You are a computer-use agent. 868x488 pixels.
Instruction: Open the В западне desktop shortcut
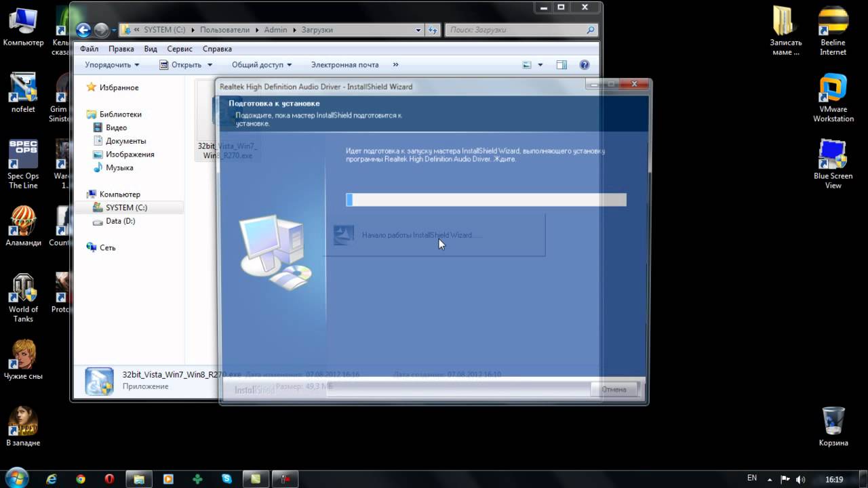pos(23,426)
